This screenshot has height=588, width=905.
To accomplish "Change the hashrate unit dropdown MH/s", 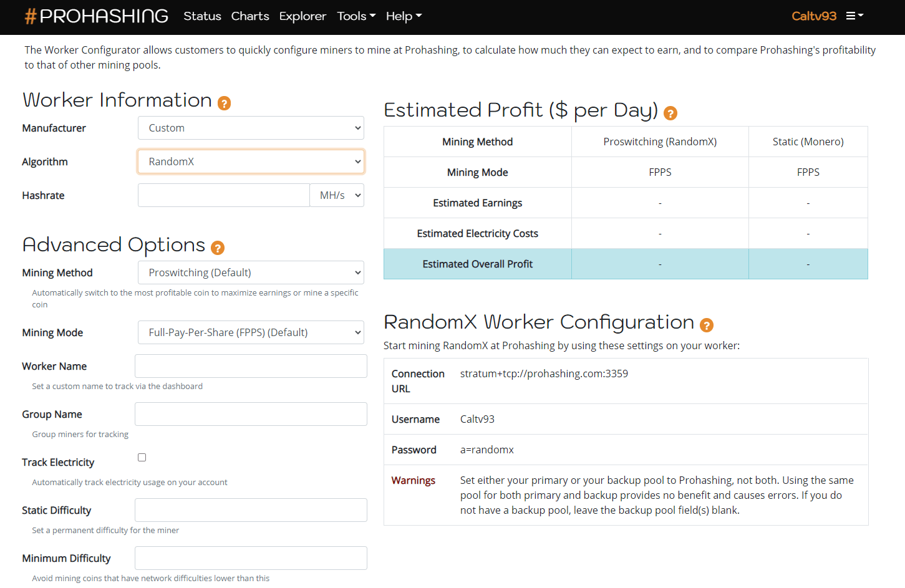I will click(x=337, y=195).
